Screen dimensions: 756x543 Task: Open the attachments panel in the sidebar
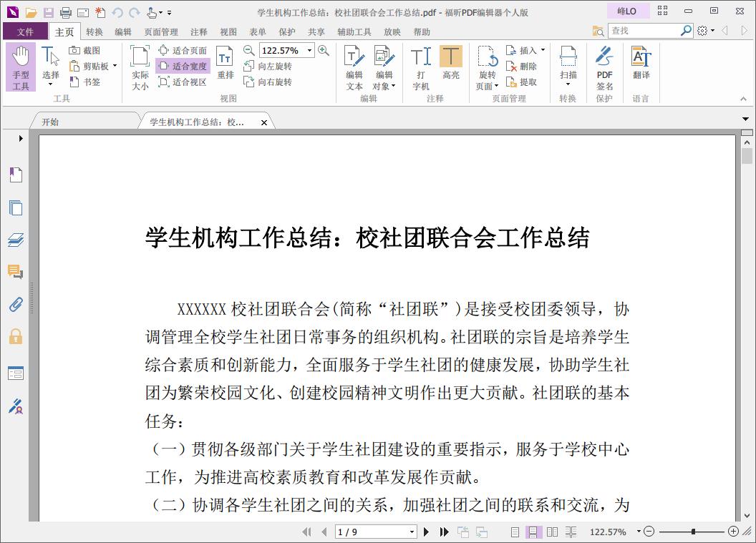16,304
